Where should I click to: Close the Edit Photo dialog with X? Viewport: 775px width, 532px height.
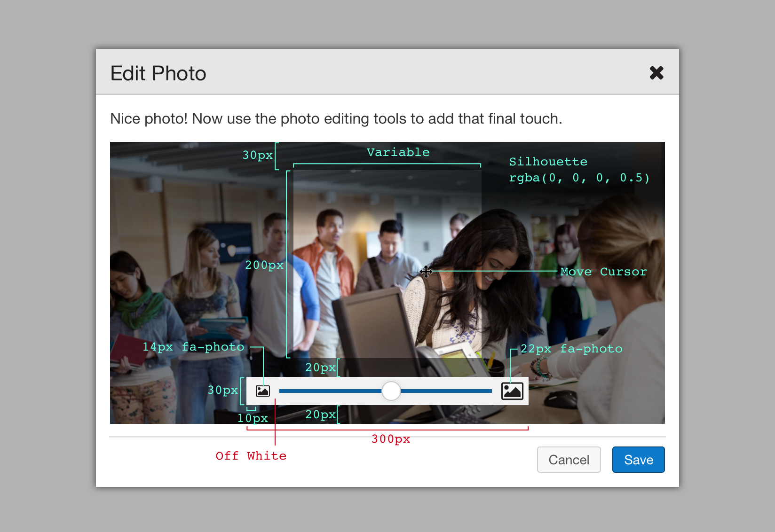656,73
